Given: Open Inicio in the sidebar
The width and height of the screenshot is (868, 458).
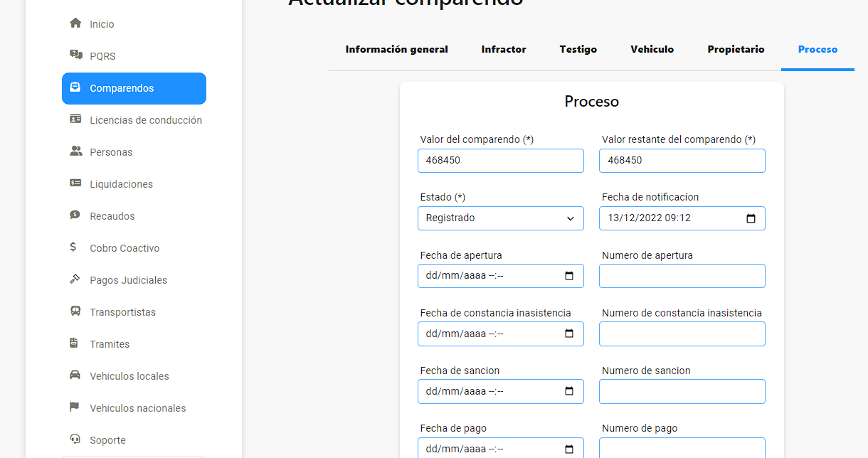Looking at the screenshot, I should point(134,24).
